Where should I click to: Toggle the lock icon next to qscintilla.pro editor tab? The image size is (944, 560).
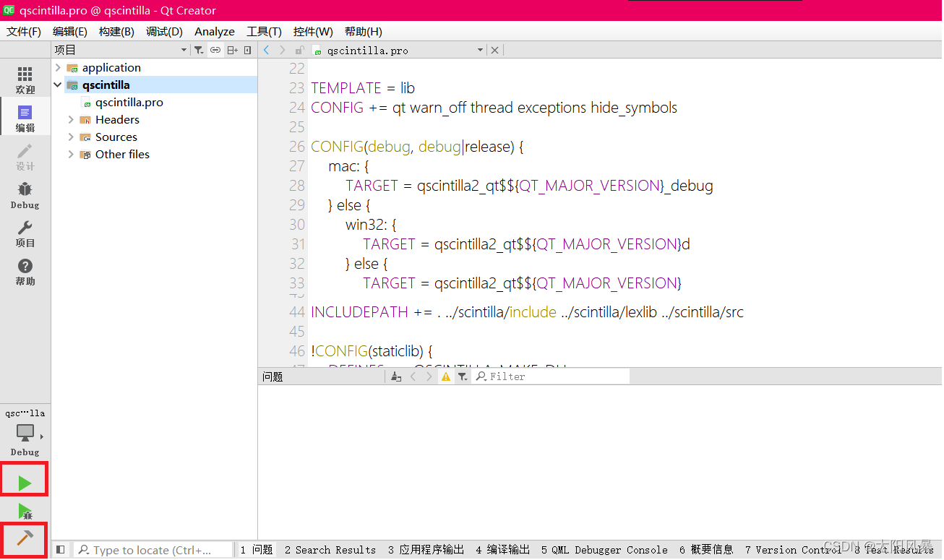pos(299,50)
